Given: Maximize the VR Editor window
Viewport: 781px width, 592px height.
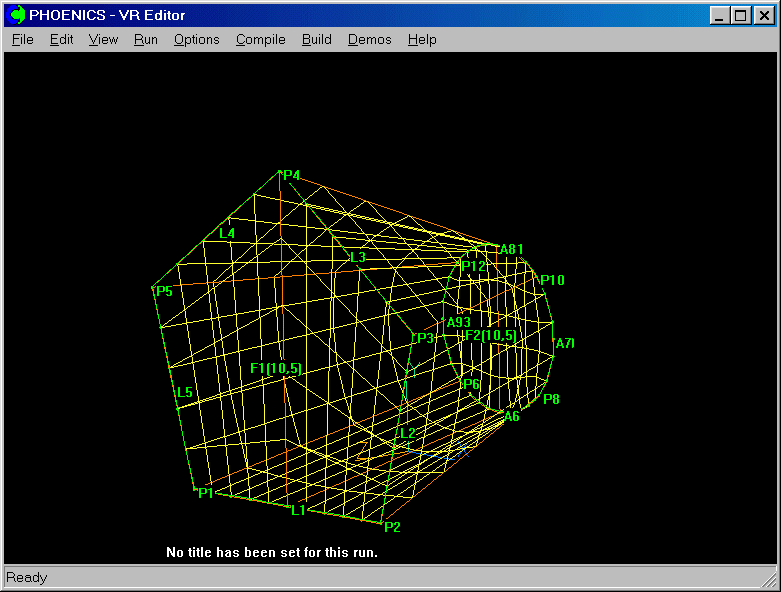Looking at the screenshot, I should pyautogui.click(x=740, y=15).
